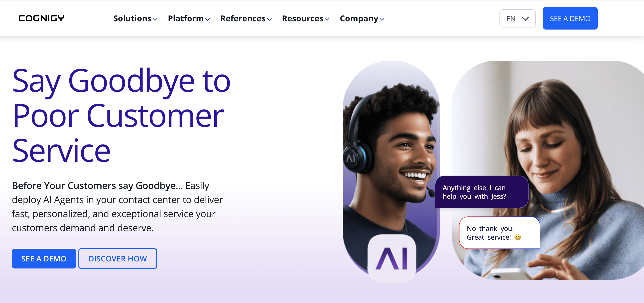Click the AI headset earcup logo
Screen dimensions: 644x303
click(351, 158)
